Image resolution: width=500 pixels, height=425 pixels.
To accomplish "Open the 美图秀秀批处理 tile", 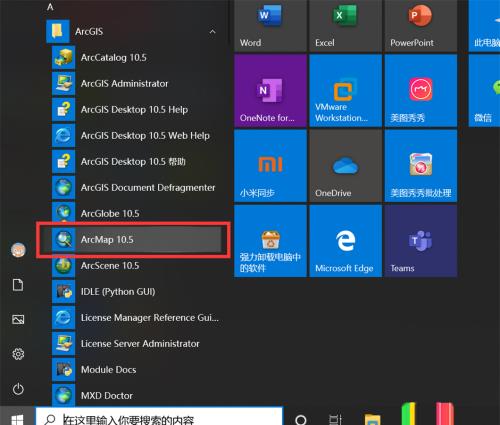I will [421, 166].
